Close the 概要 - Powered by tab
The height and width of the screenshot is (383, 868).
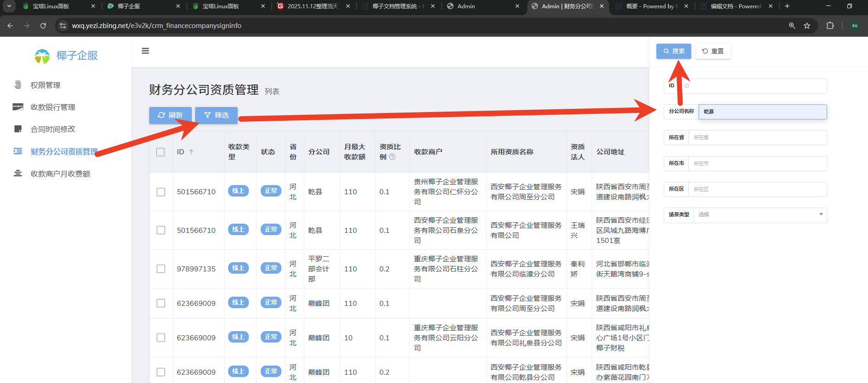(686, 6)
